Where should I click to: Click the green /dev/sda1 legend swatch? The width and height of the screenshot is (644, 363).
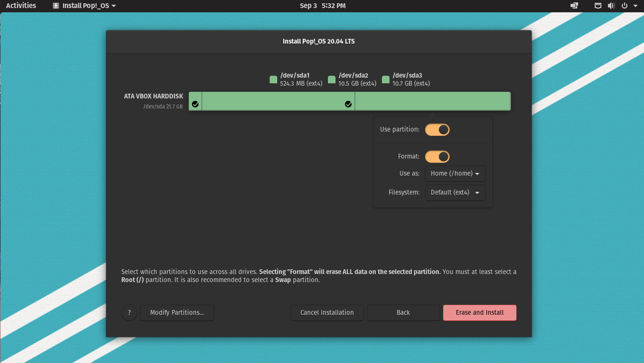click(x=273, y=80)
